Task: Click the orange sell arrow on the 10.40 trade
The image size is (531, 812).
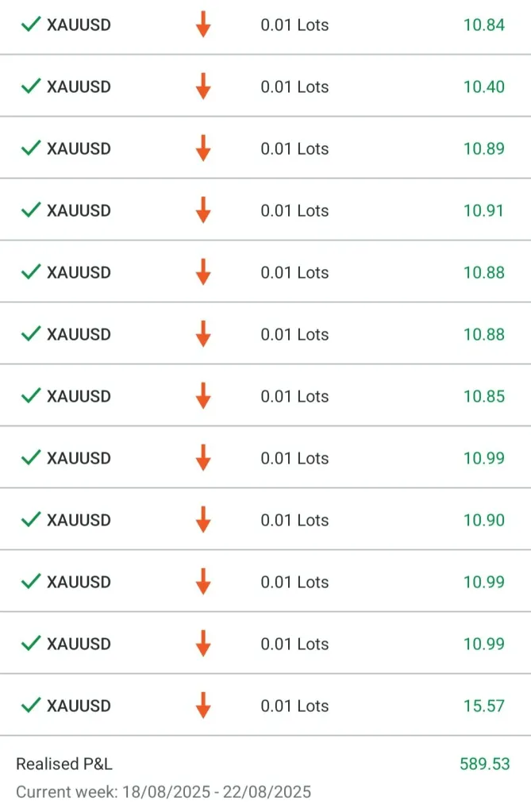Action: tap(203, 87)
